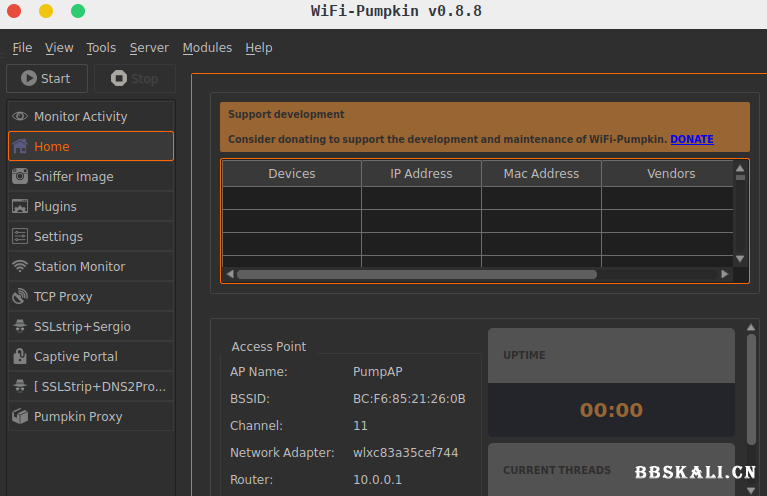This screenshot has width=767, height=496.
Task: Click the Mac Address column header
Action: click(541, 174)
